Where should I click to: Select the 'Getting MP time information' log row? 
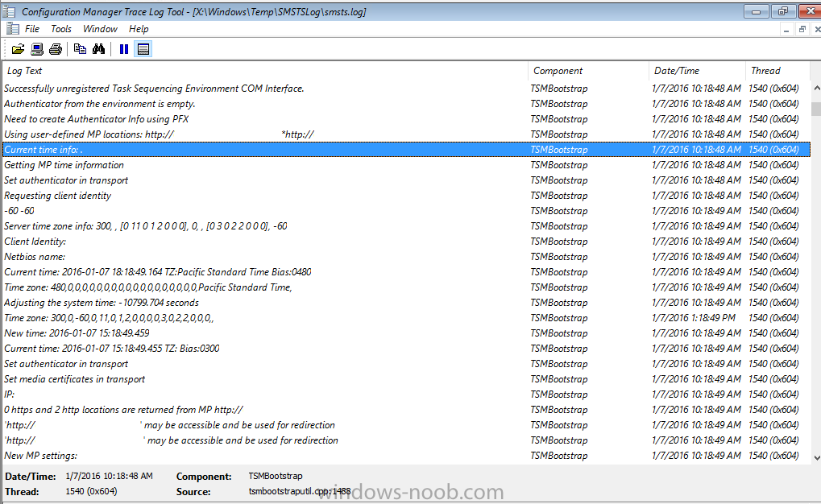[x=64, y=165]
